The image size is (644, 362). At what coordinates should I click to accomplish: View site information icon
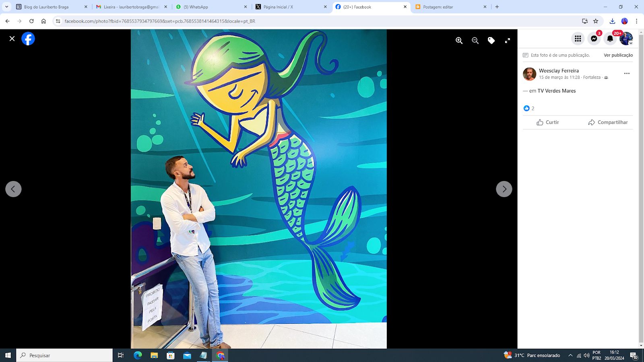point(58,21)
